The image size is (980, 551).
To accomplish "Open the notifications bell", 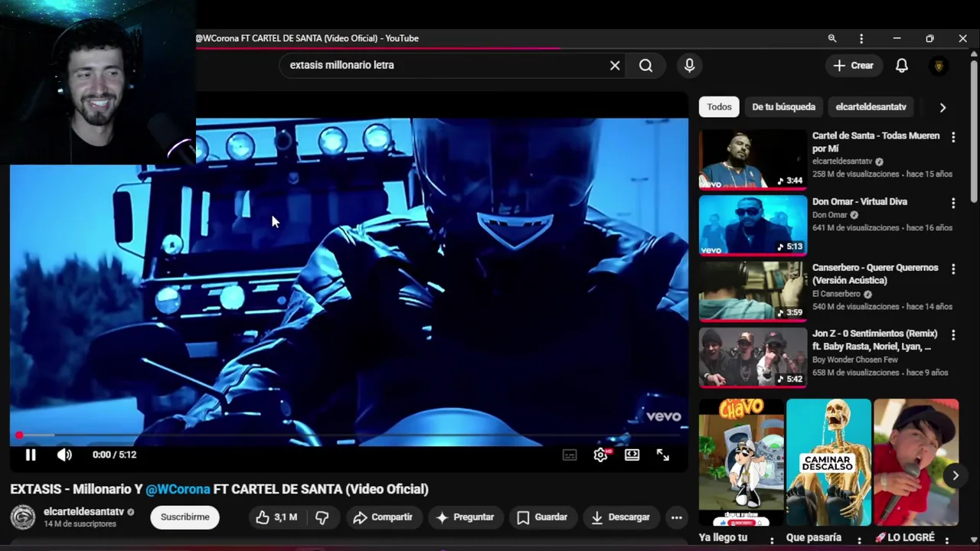I will tap(902, 66).
